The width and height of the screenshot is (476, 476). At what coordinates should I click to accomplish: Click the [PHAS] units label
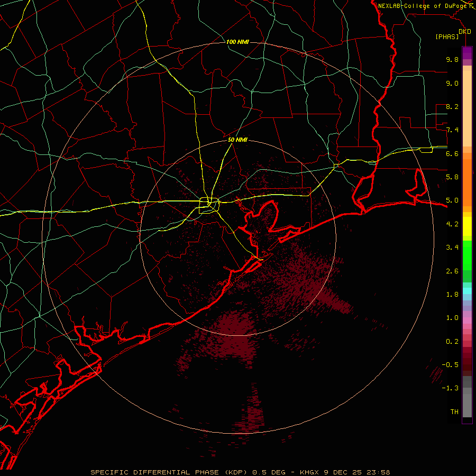(447, 37)
